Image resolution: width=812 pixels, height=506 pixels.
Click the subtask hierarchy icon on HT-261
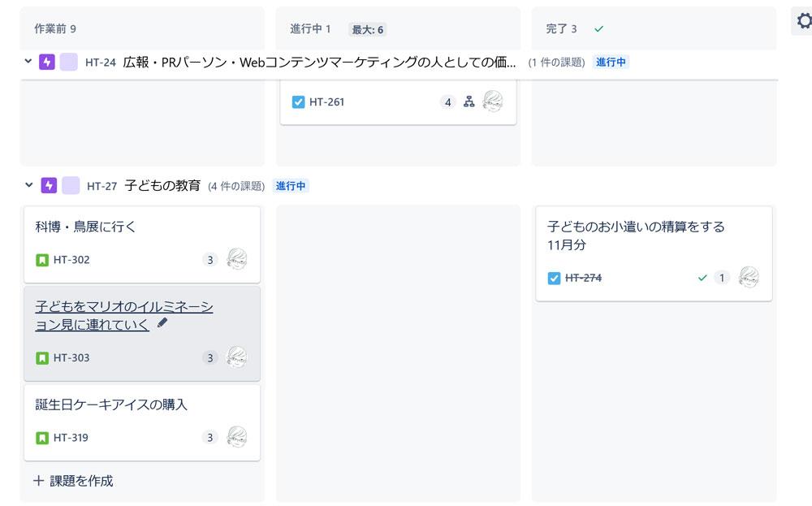pos(469,102)
